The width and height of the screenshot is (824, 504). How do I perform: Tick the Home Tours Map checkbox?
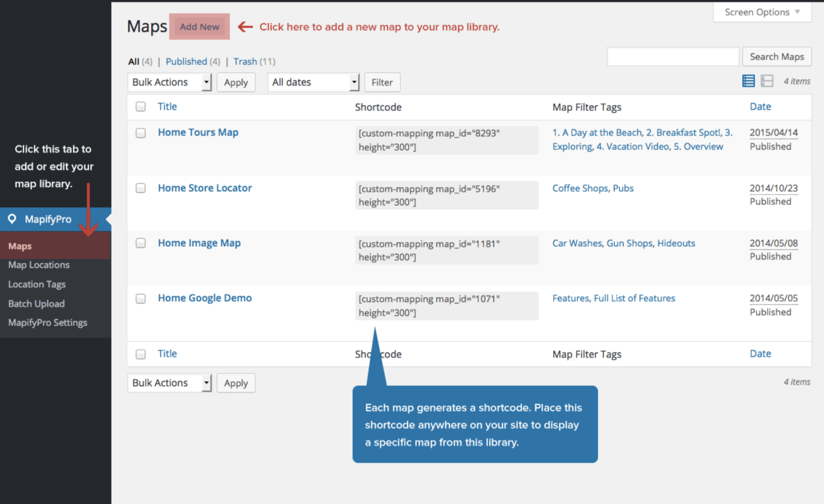click(141, 133)
